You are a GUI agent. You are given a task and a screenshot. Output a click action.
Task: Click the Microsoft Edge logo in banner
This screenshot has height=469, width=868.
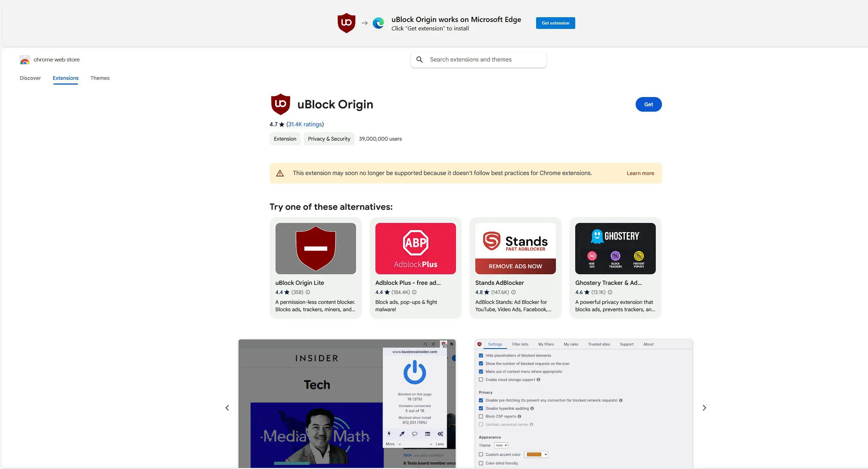click(378, 23)
